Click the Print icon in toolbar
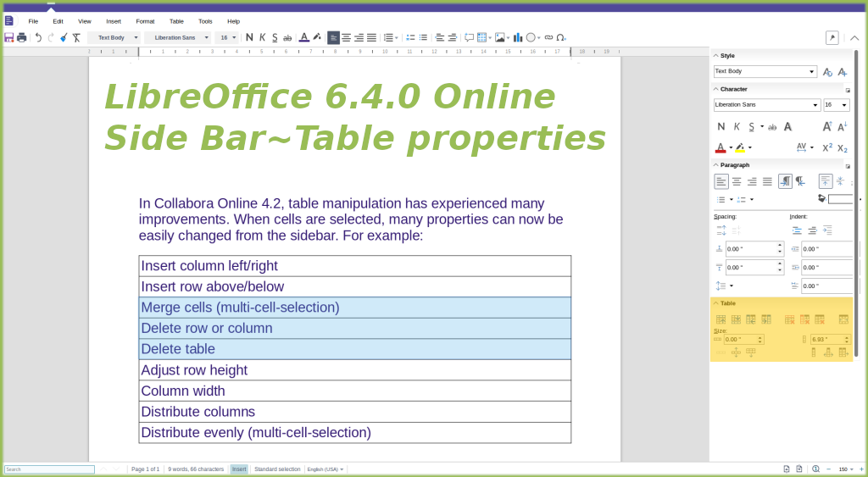This screenshot has width=868, height=477. [21, 37]
